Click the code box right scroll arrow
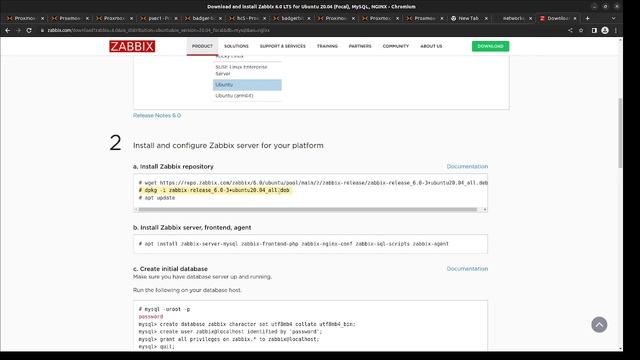 coord(484,209)
